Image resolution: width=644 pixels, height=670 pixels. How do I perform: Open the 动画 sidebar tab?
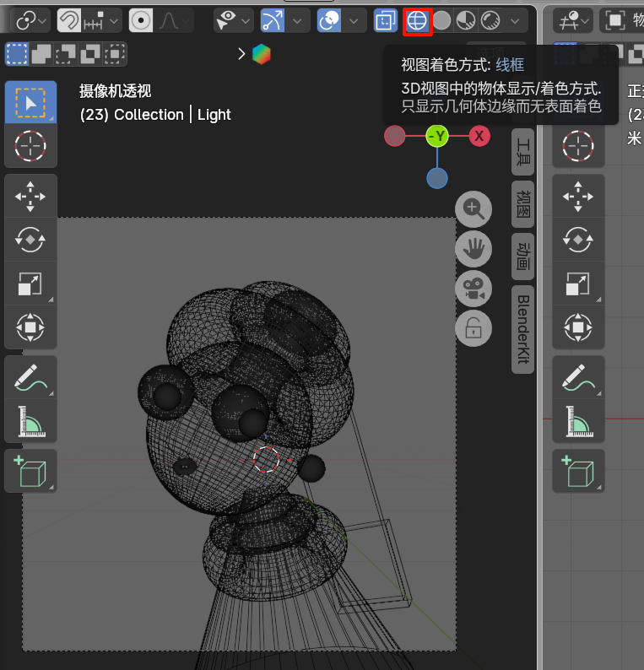click(523, 257)
